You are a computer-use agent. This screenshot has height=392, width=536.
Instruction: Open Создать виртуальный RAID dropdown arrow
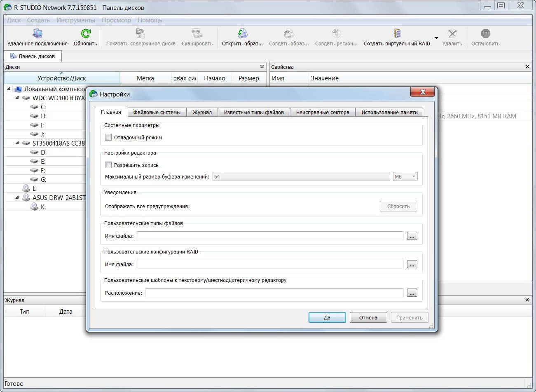(x=436, y=38)
